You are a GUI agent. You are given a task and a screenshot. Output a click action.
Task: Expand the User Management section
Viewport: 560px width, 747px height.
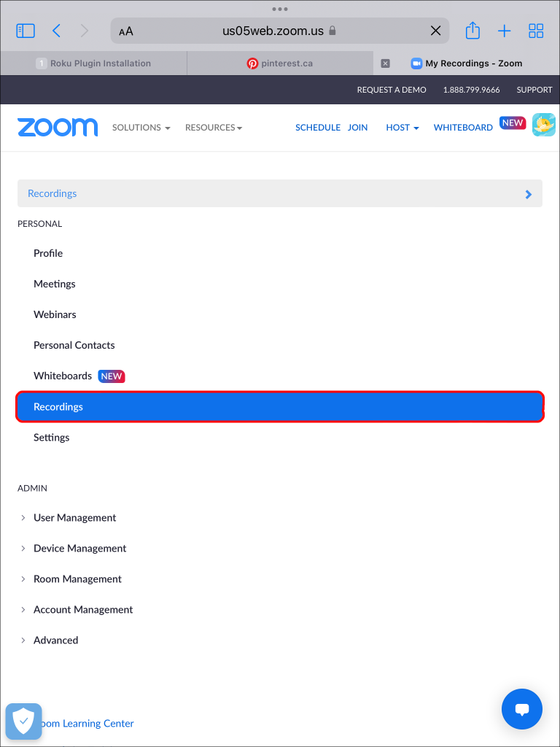pos(74,517)
